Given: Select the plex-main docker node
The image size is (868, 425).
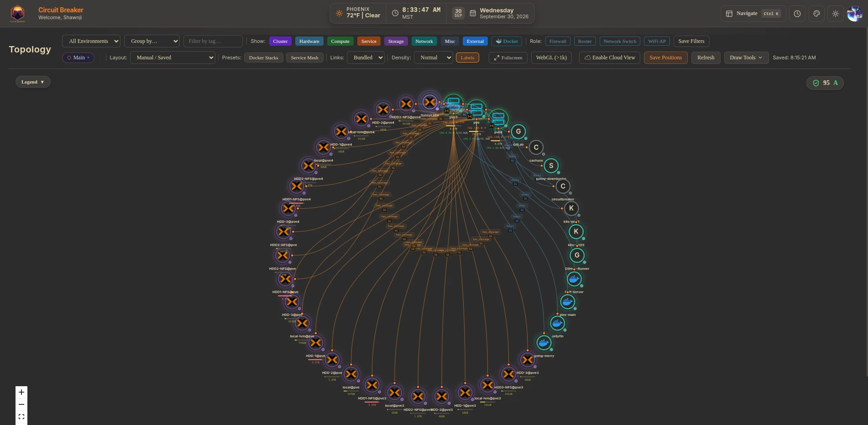Looking at the screenshot, I should [x=567, y=302].
